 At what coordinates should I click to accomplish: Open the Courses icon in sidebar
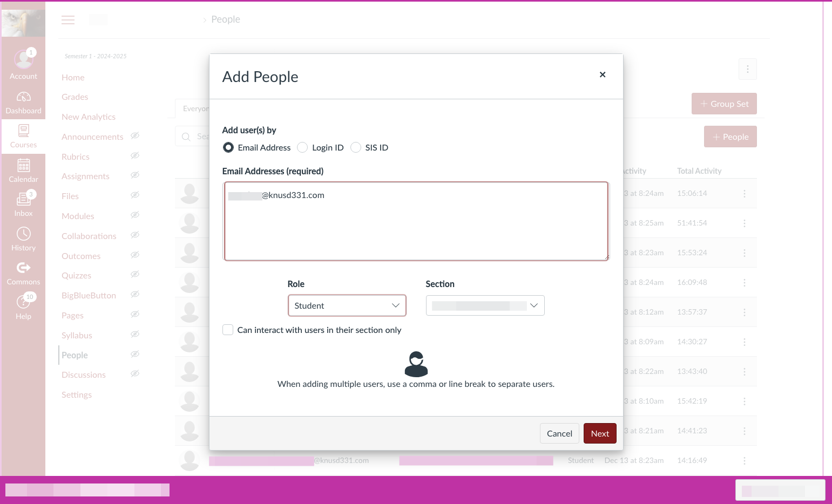click(23, 131)
